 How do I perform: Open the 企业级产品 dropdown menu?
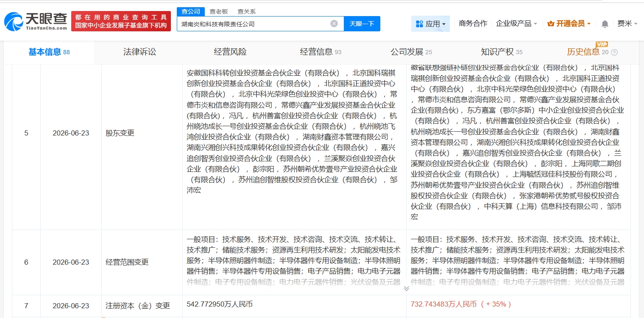pyautogui.click(x=516, y=24)
